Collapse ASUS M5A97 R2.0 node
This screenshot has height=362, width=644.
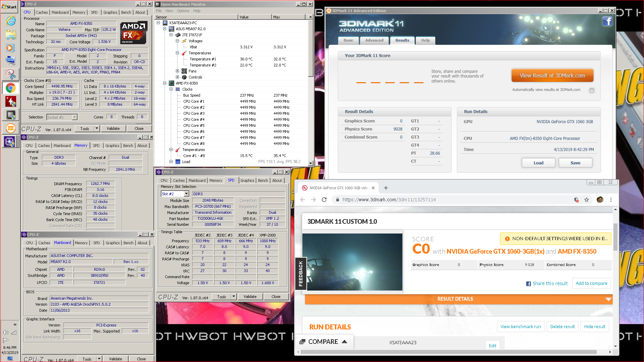coord(165,29)
